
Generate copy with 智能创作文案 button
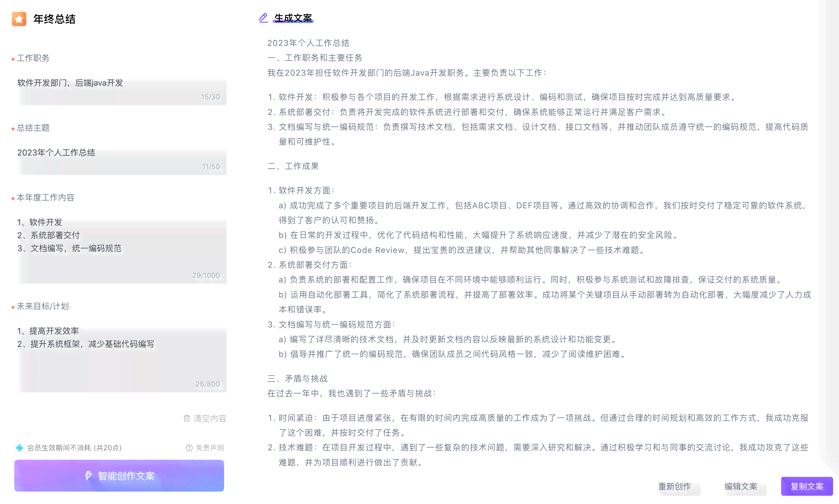[119, 475]
